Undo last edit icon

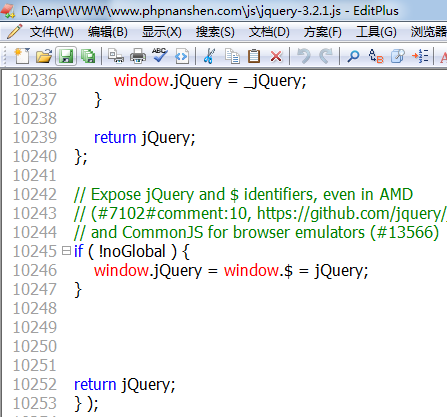click(303, 56)
